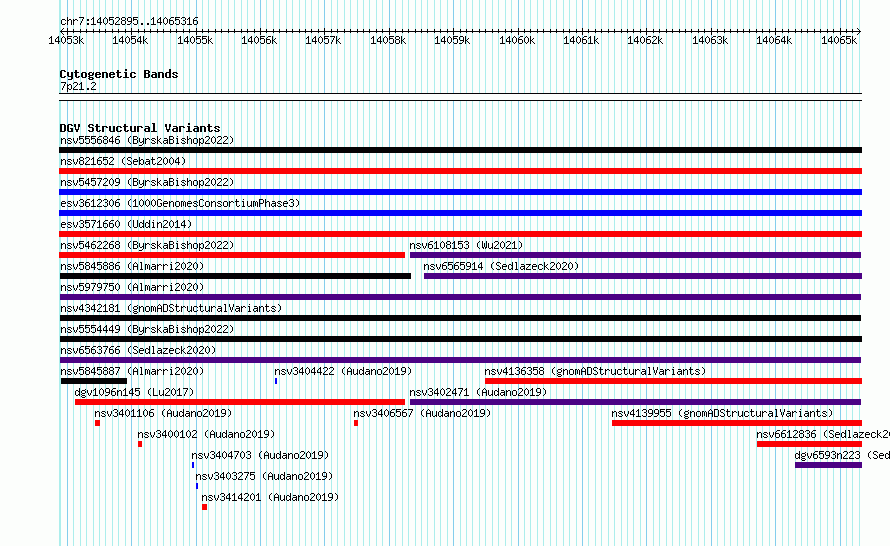The image size is (890, 546).
Task: Open nsv3404703 (Audano2019) variant
Action: (260, 455)
